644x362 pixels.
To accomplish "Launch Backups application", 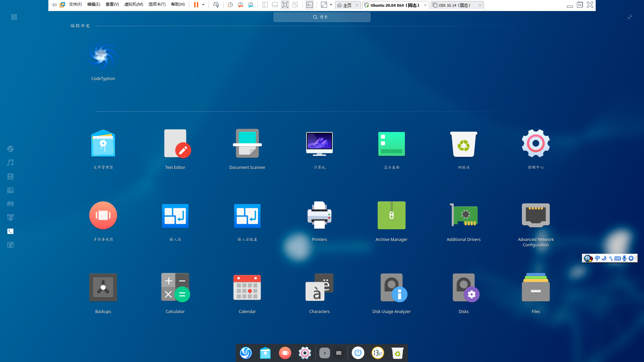I will pos(103,288).
